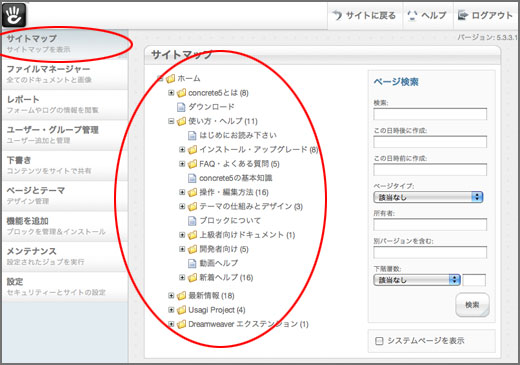Click the サイトに戻る link text

click(371, 15)
